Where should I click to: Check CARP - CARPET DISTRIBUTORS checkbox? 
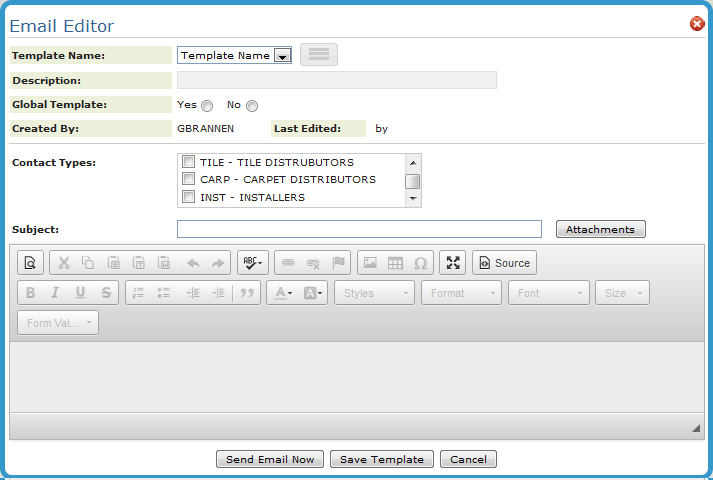pos(188,179)
